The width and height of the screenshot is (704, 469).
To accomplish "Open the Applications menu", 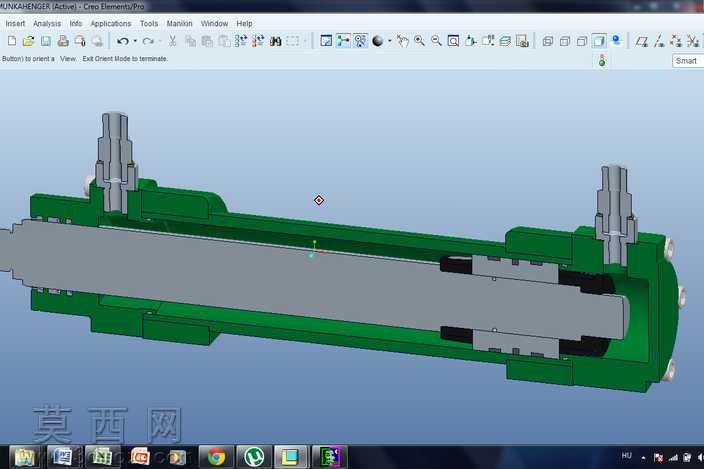I will pyautogui.click(x=111, y=23).
